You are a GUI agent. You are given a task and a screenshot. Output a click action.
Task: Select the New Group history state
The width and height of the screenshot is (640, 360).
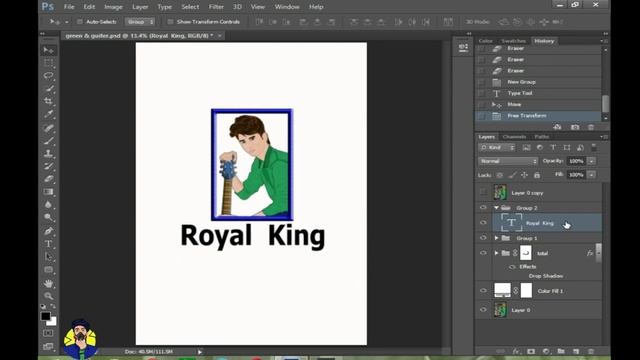pyautogui.click(x=538, y=82)
